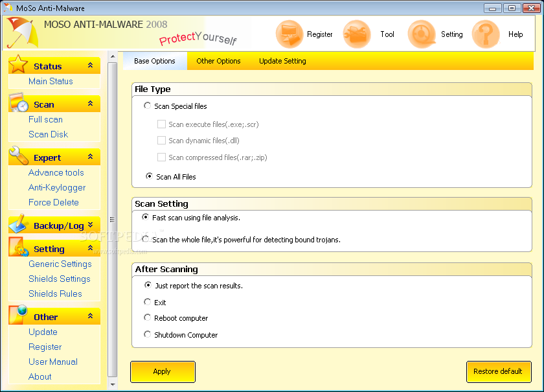Open the Force Delete link

pyautogui.click(x=53, y=202)
